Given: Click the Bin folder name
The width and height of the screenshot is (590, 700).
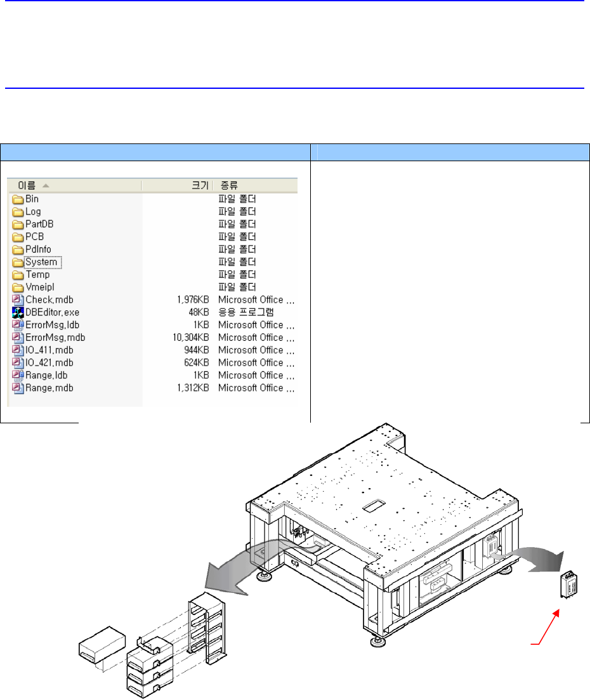Looking at the screenshot, I should 32,199.
